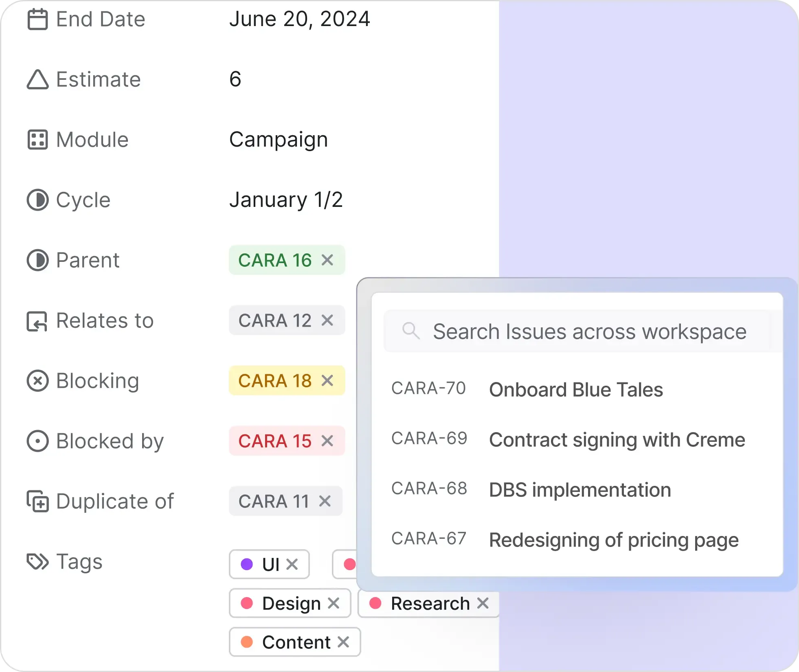Click the purple UI tag color dot
Screen dimensions: 799x672
pyautogui.click(x=247, y=564)
